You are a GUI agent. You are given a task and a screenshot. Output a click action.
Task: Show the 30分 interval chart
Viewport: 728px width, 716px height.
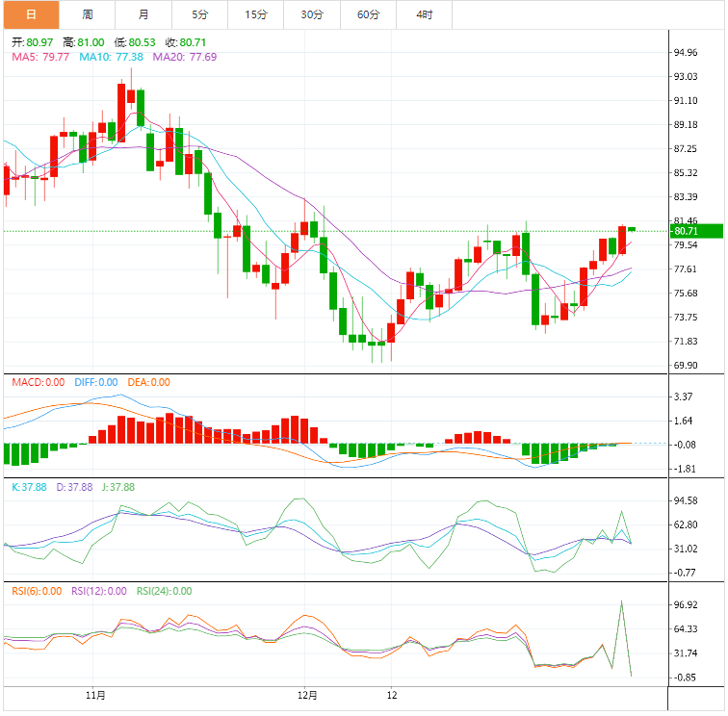coord(311,14)
